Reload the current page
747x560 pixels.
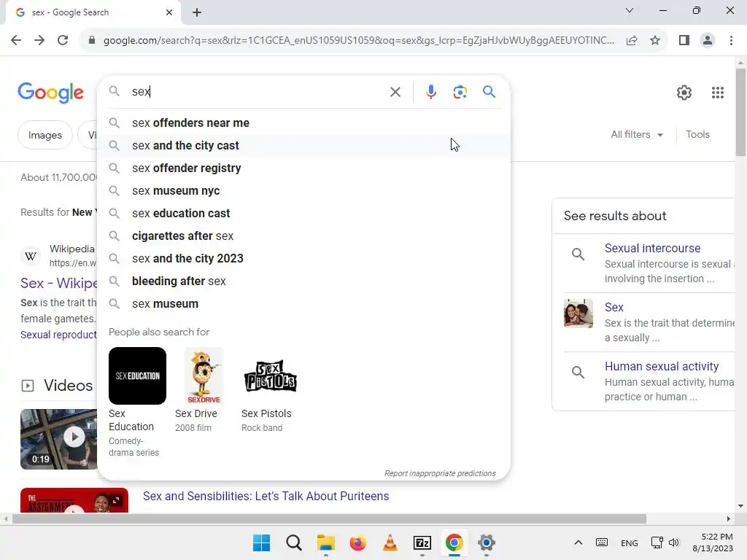pyautogui.click(x=63, y=41)
